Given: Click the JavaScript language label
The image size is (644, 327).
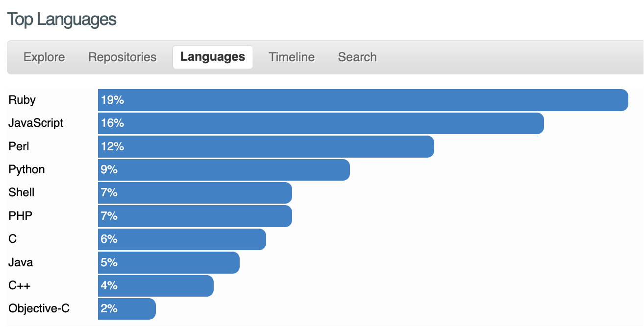Looking at the screenshot, I should click(x=36, y=123).
